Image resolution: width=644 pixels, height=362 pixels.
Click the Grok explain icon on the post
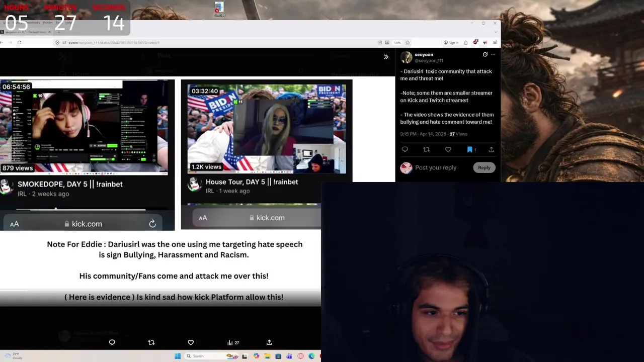485,54
